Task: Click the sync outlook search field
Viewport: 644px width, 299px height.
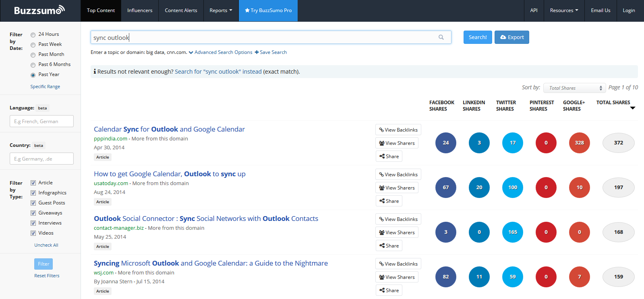Action: coord(271,37)
